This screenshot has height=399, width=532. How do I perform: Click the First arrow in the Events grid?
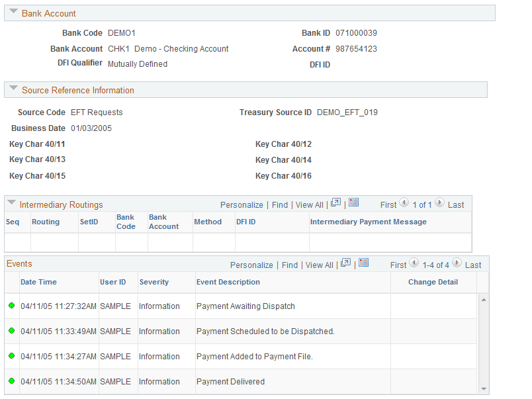(x=414, y=263)
